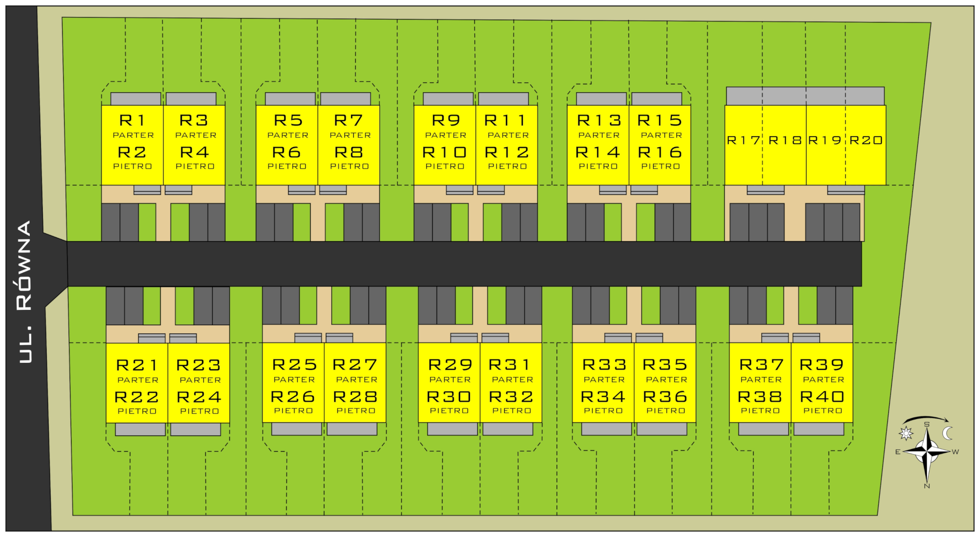Pick apartment R4
The image size is (980, 537).
195,152
